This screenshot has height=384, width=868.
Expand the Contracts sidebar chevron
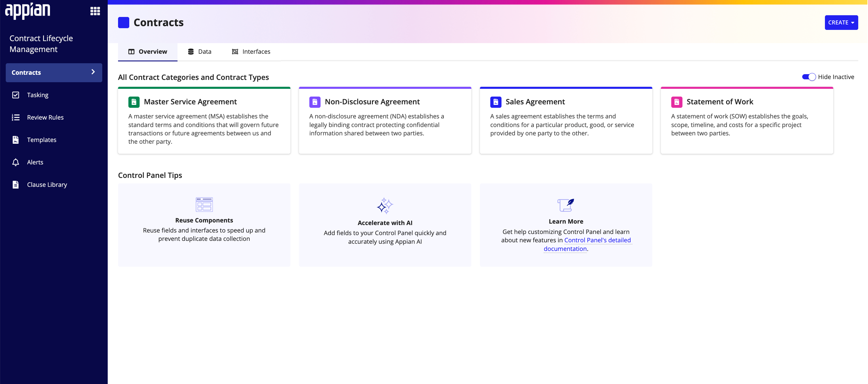pyautogui.click(x=93, y=72)
